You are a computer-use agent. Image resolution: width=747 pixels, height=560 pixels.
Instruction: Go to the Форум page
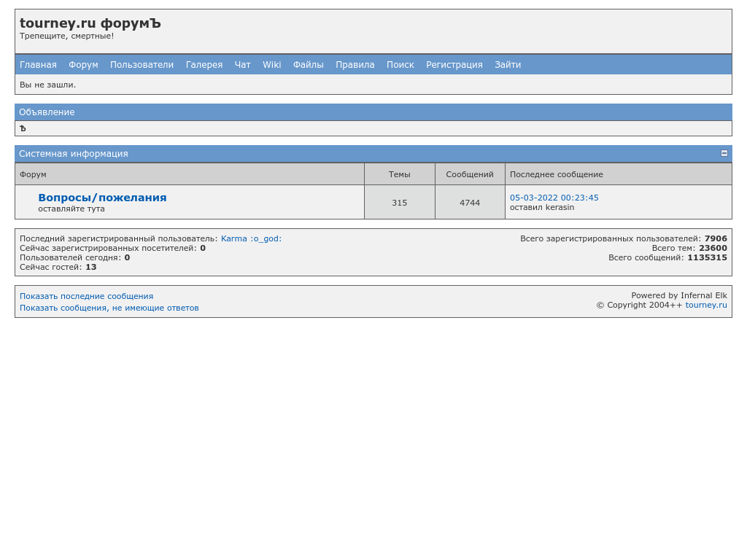click(83, 65)
